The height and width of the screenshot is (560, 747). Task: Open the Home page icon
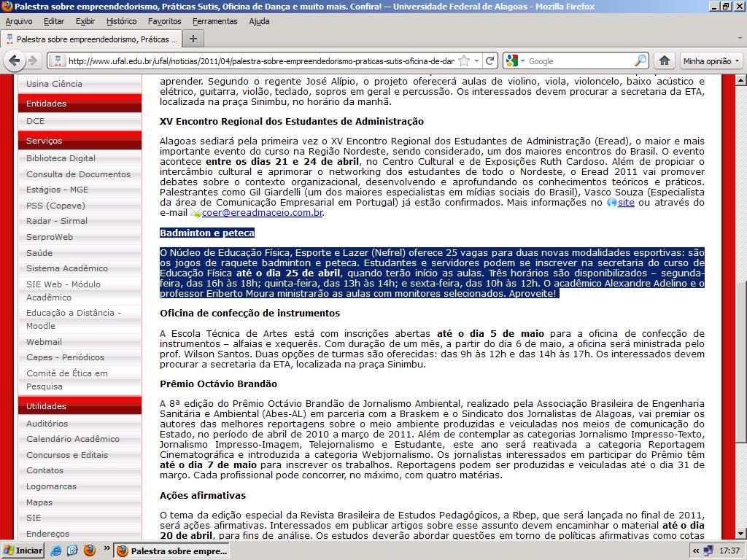pyautogui.click(x=665, y=61)
